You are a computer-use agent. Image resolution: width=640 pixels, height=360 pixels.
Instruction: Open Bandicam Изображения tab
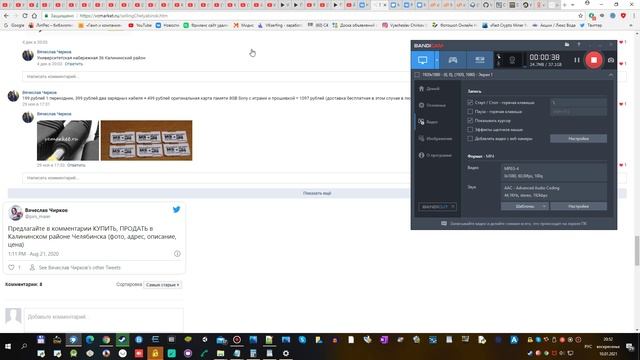pyautogui.click(x=435, y=139)
